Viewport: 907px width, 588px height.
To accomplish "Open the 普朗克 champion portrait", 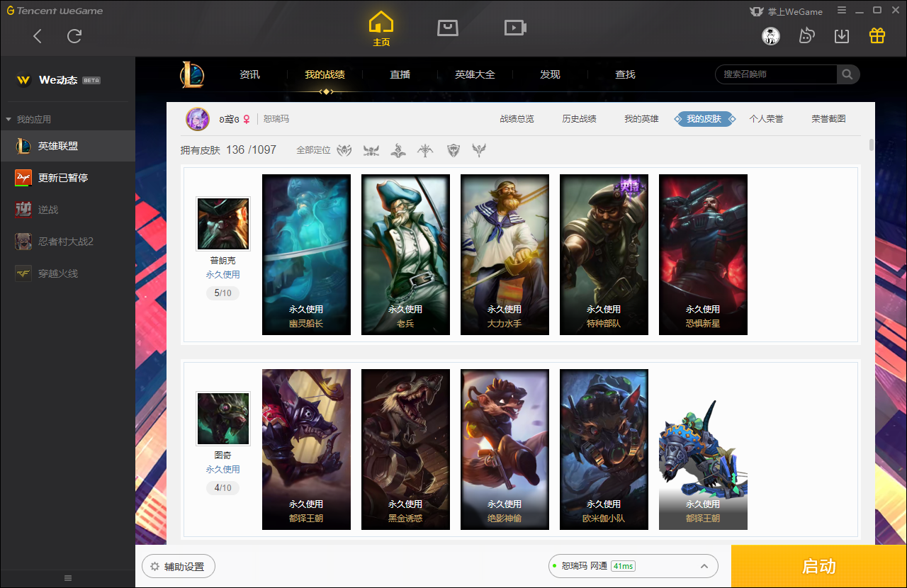I will click(223, 224).
